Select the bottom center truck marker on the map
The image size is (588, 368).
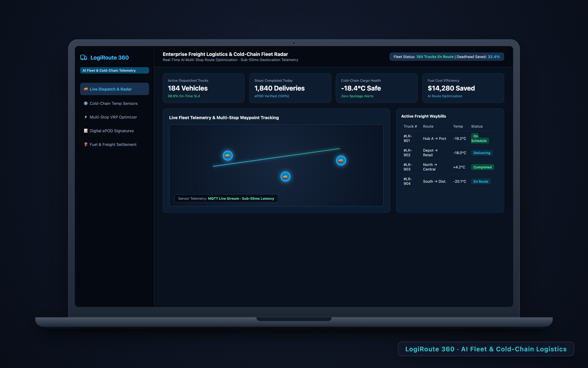pyautogui.click(x=285, y=177)
